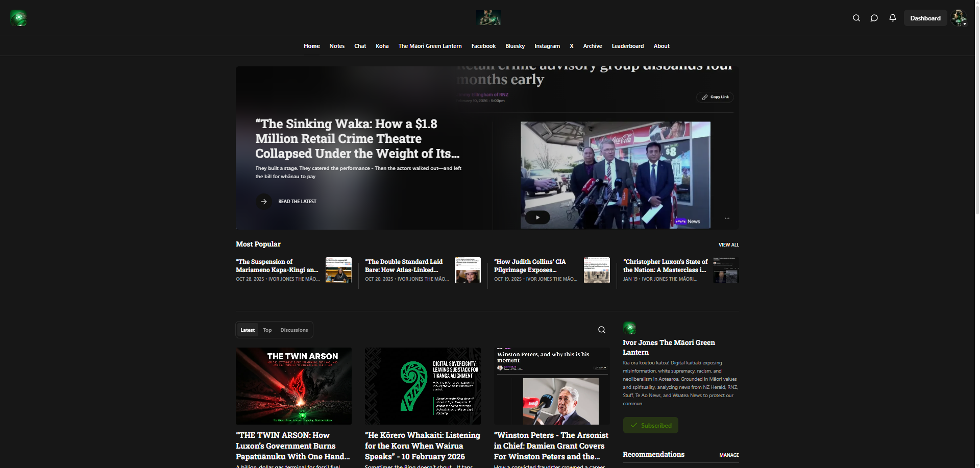
Task: Open "The Suspension of Mariameno Kapa-Kingi" post
Action: (277, 266)
